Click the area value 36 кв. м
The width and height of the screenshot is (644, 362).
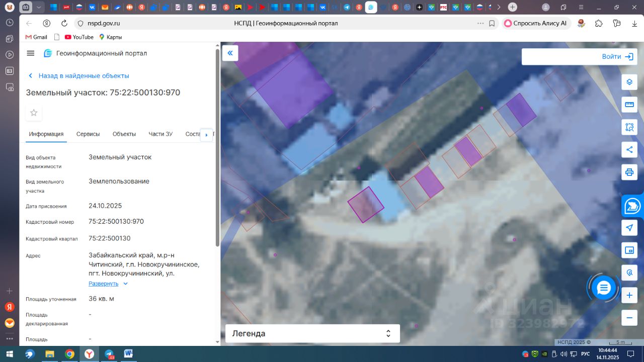pos(101,299)
